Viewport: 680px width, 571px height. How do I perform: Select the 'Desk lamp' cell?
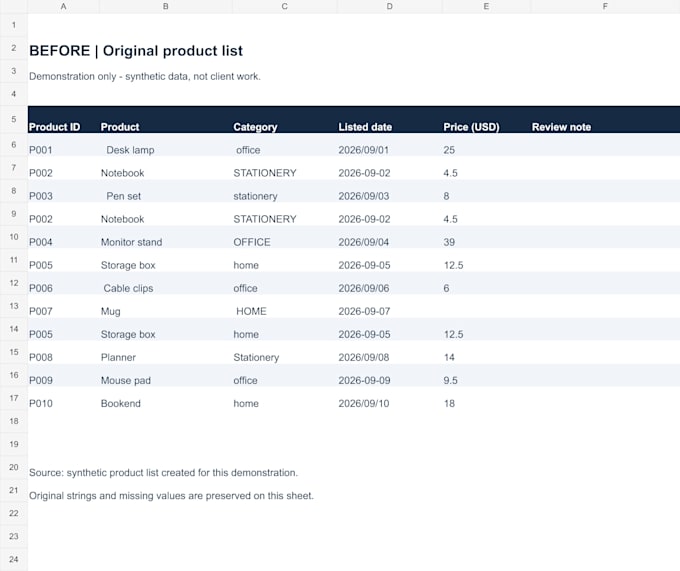coord(166,145)
